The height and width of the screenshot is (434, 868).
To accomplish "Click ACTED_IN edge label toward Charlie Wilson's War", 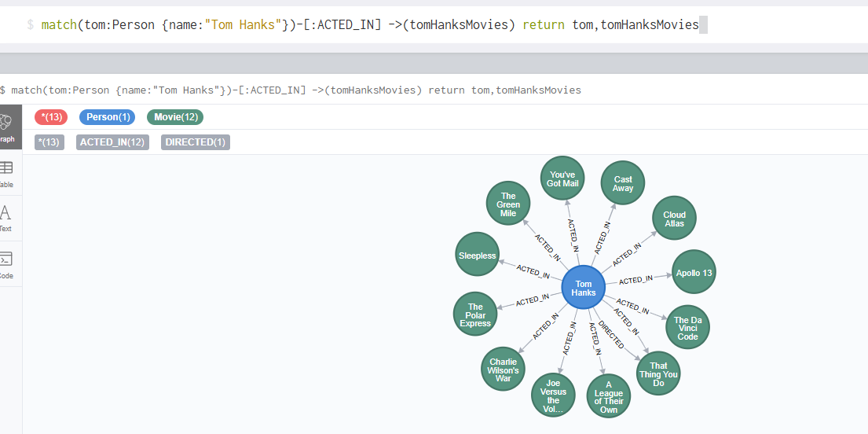I will coord(545,326).
